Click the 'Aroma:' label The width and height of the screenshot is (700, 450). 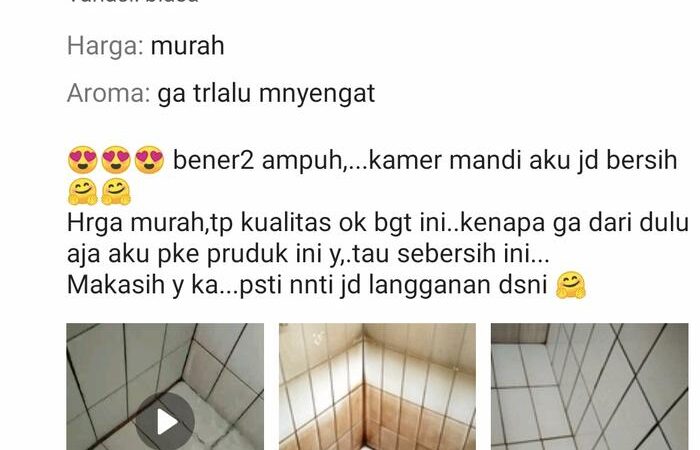point(108,93)
